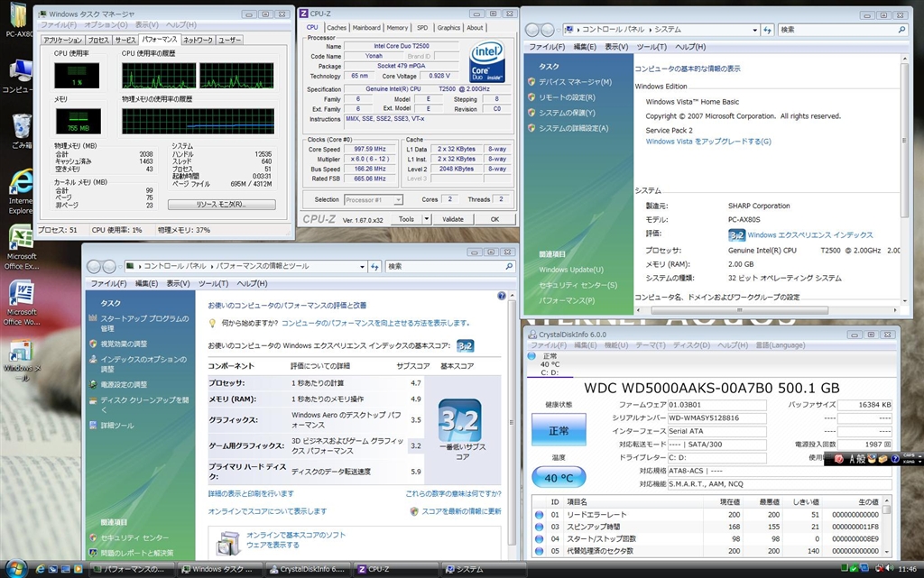This screenshot has width=924, height=578.
Task: Click the 40 °C temperature indicator
Action: [x=559, y=478]
